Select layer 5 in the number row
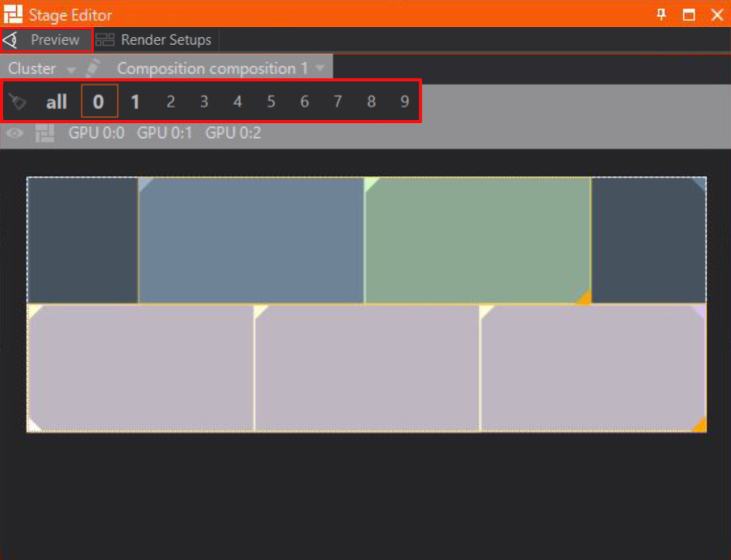The width and height of the screenshot is (731, 560). coord(271,102)
